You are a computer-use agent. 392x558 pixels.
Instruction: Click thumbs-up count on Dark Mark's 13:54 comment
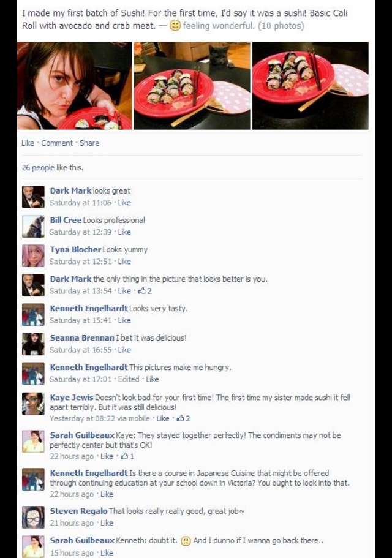145,291
